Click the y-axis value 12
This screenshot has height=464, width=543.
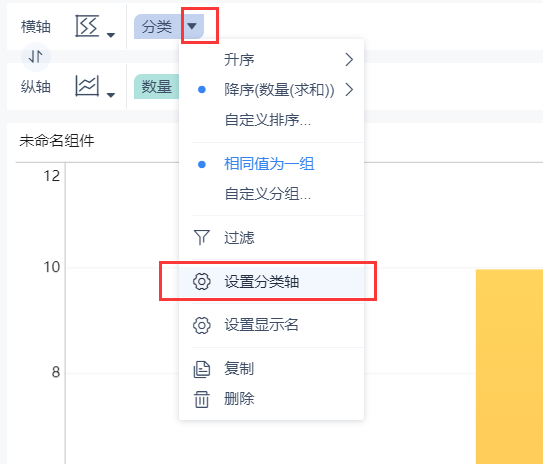[52, 176]
